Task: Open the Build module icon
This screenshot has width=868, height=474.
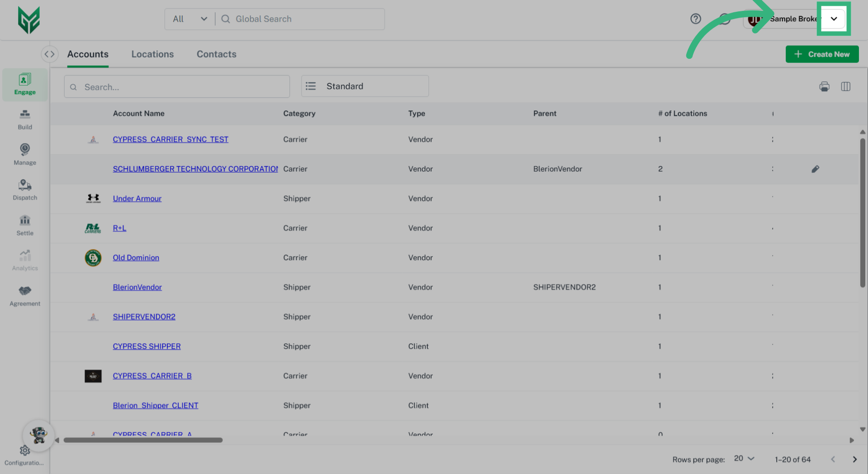Action: click(25, 119)
